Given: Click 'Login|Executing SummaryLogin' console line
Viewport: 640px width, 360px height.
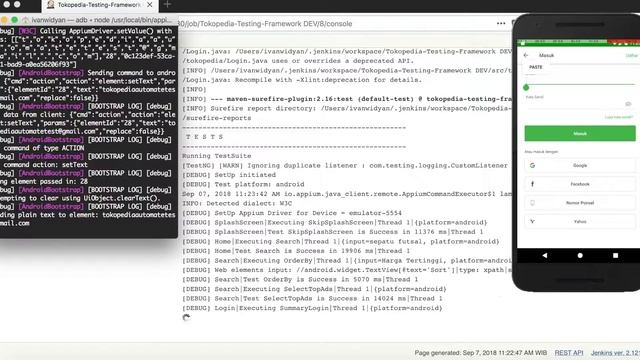Looking at the screenshot, I should [312, 308].
